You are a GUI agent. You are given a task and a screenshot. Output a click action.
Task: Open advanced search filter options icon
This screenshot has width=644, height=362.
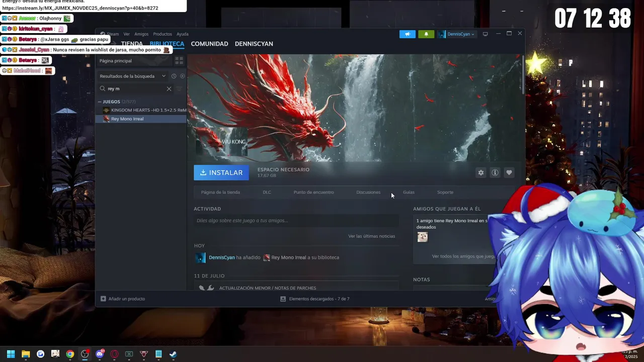[179, 88]
